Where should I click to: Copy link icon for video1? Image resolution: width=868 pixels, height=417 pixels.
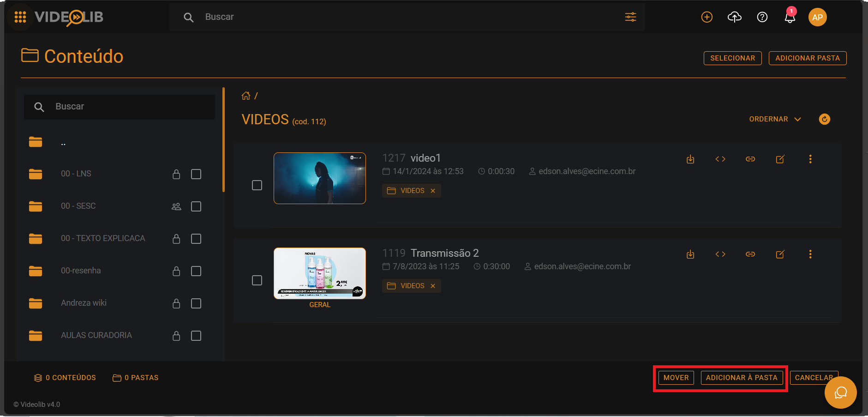click(750, 159)
